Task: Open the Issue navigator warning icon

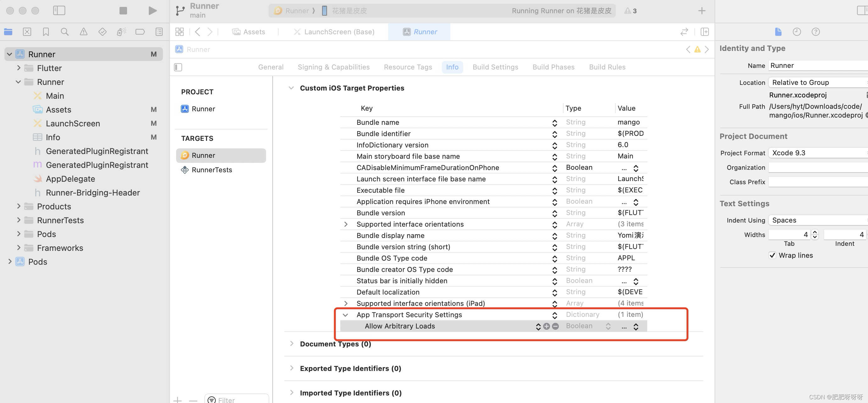Action: coord(83,32)
